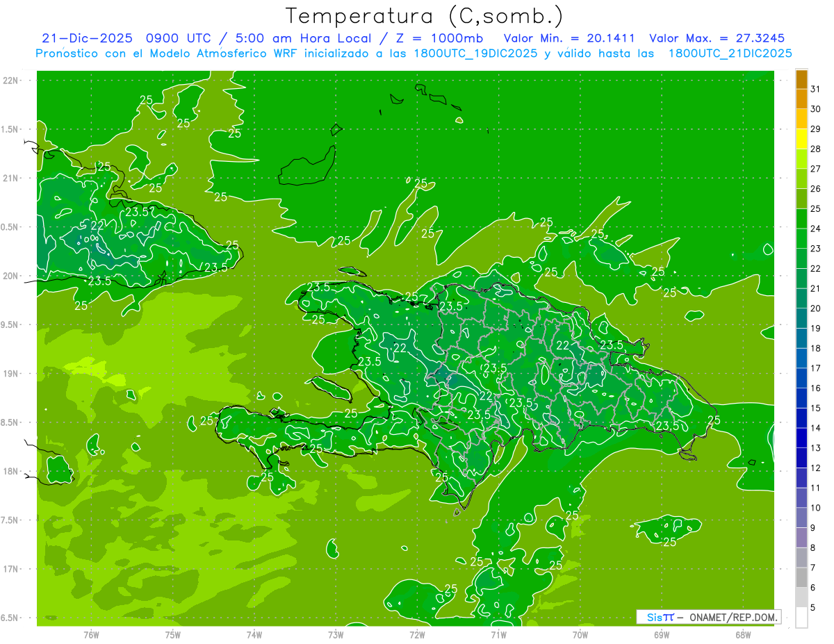Click the 'Temperatura (C,somb.)' chart title

[x=425, y=16]
